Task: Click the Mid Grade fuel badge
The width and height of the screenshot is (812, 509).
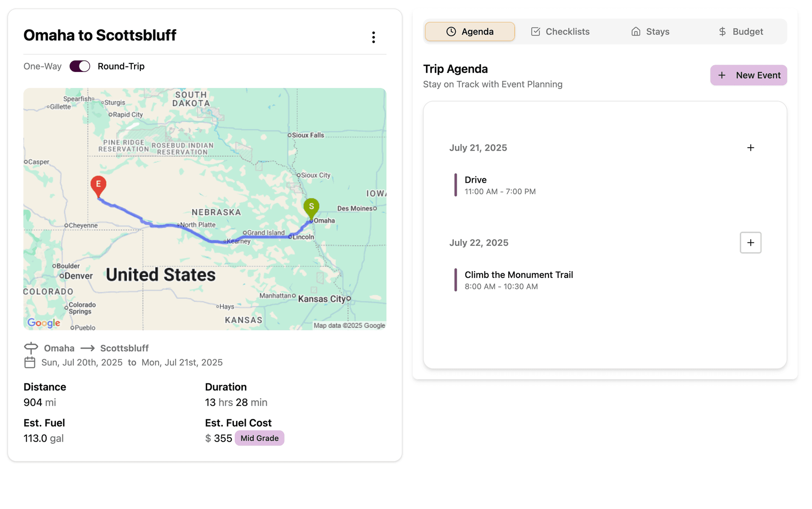Action: [259, 438]
